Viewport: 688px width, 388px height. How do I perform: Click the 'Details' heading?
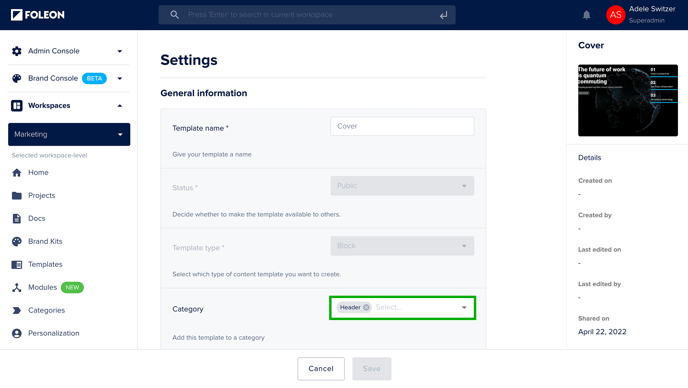589,158
